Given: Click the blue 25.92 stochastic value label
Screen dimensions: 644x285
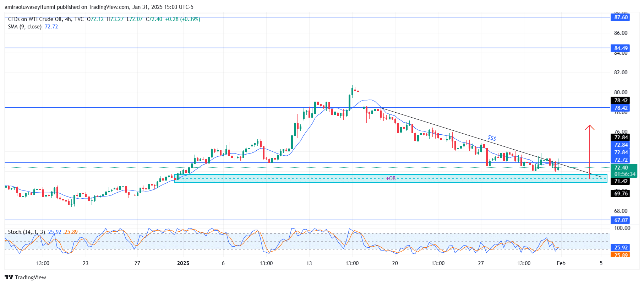Looking at the screenshot, I should 621,248.
